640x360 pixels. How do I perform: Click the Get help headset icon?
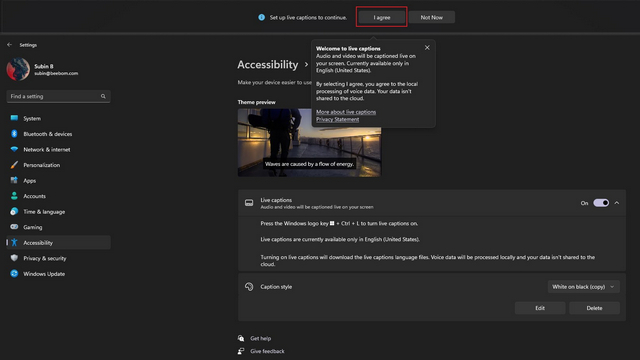pos(241,338)
